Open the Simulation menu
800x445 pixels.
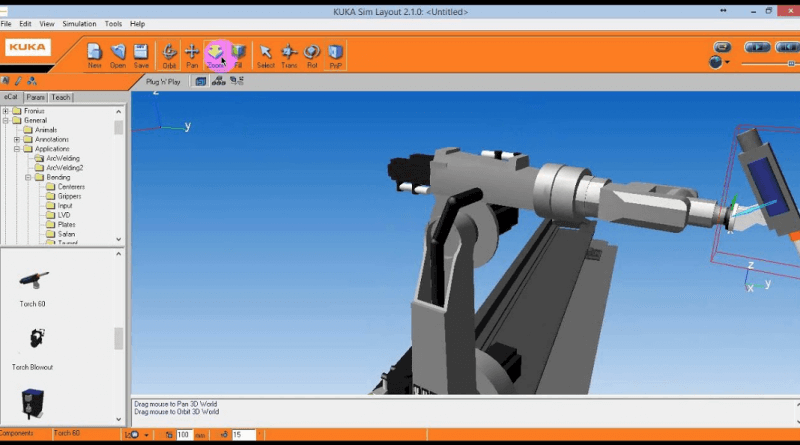pos(79,23)
